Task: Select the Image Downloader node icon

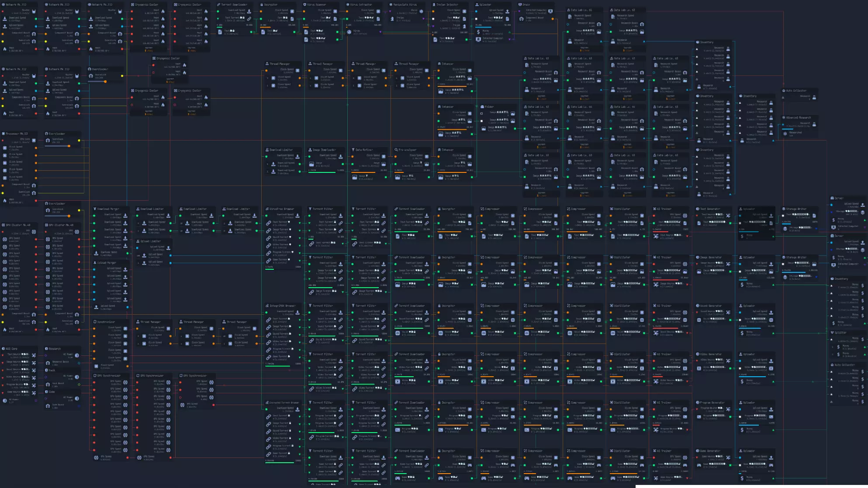Action: (310, 150)
